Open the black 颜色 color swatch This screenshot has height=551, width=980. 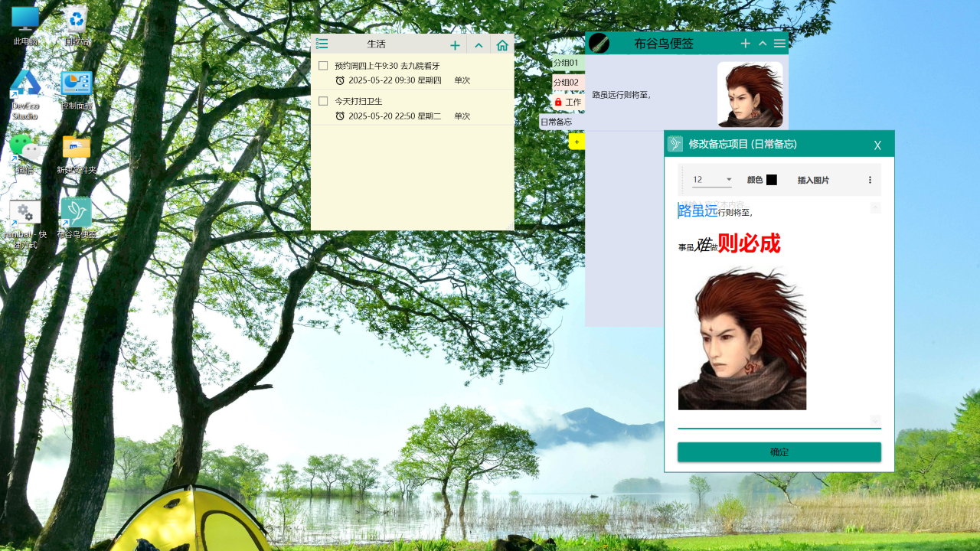[x=771, y=180]
